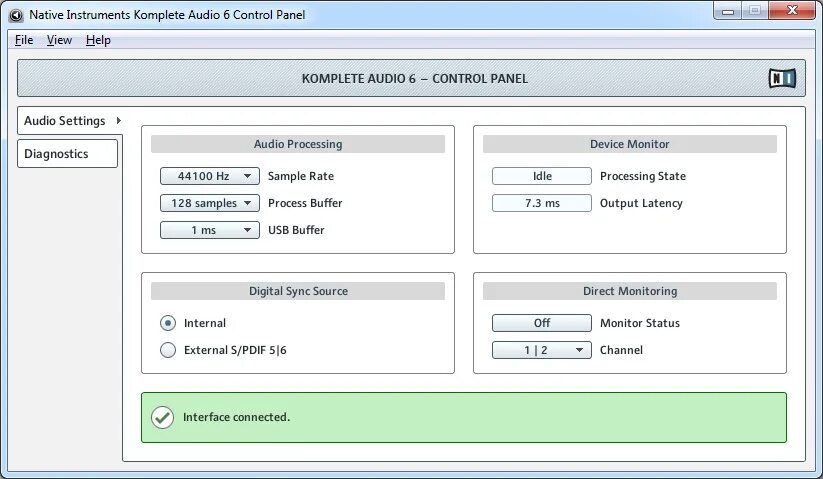823x479 pixels.
Task: Open the Help menu
Action: pyautogui.click(x=98, y=40)
